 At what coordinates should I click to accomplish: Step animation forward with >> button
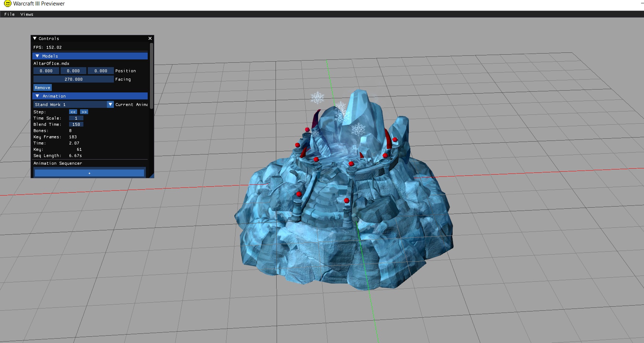point(84,112)
